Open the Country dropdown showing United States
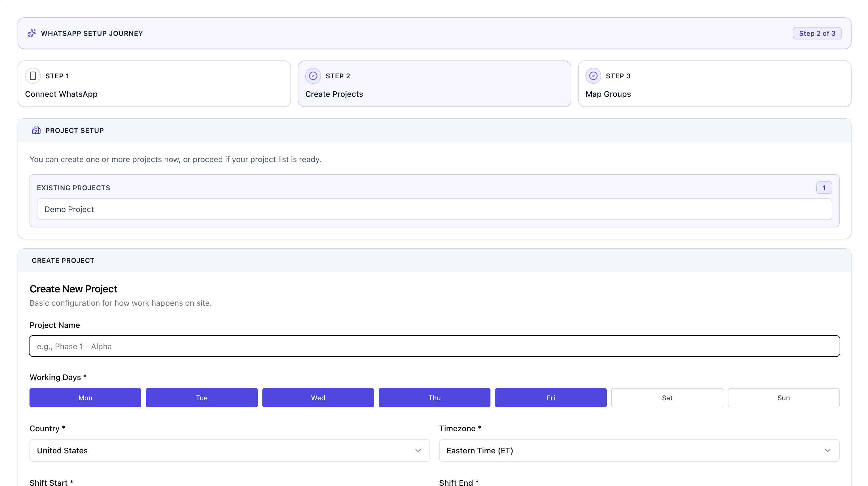Image resolution: width=868 pixels, height=486 pixels. tap(229, 451)
